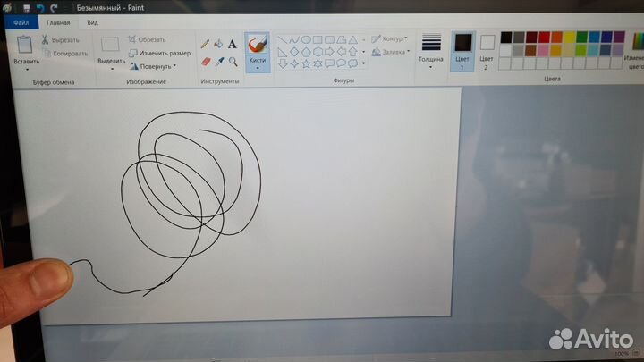Select the Magnifier tool
Image resolution: width=644 pixels, height=362 pixels.
click(233, 62)
